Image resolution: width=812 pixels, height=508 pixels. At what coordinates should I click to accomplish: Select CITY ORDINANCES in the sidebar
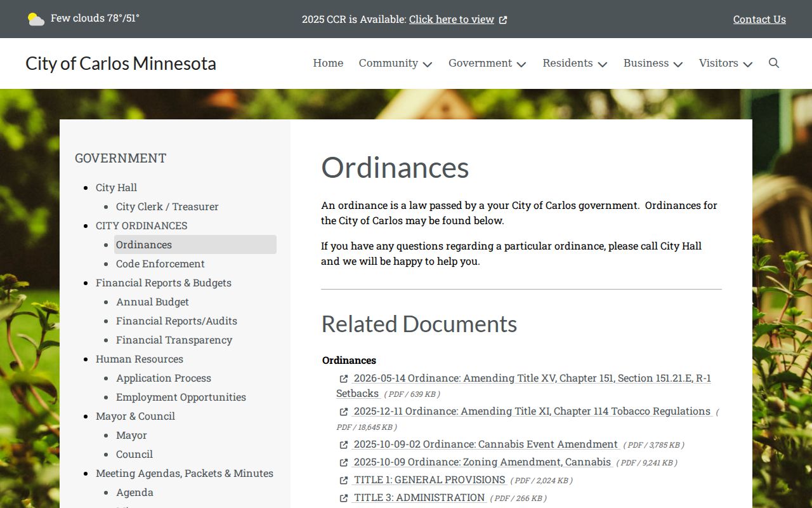[141, 225]
